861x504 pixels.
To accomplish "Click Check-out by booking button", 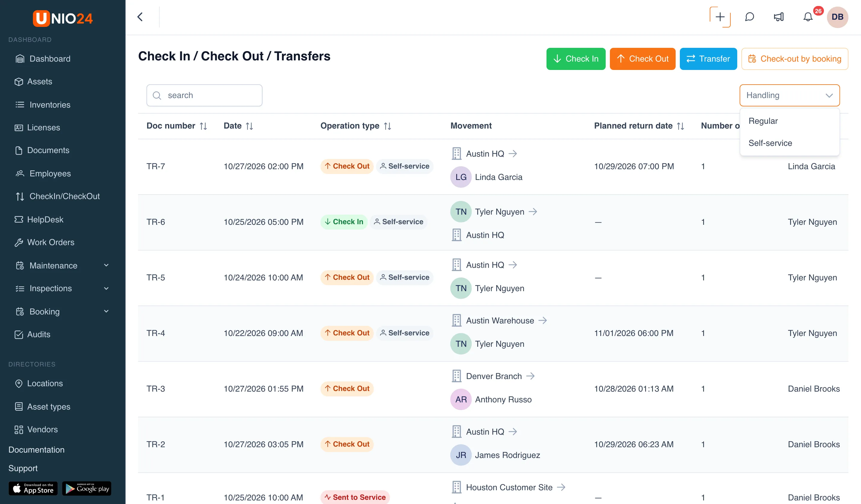I will (x=794, y=59).
